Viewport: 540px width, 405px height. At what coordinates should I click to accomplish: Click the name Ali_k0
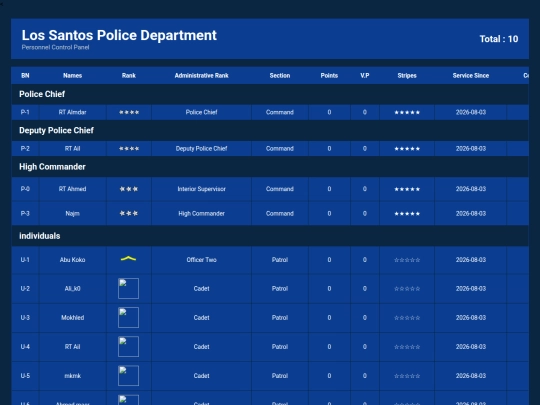tap(72, 289)
